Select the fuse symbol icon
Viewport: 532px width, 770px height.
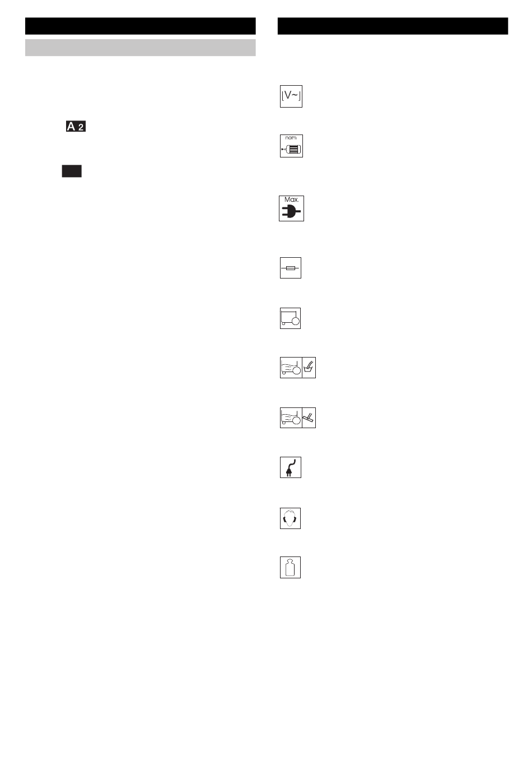click(291, 268)
